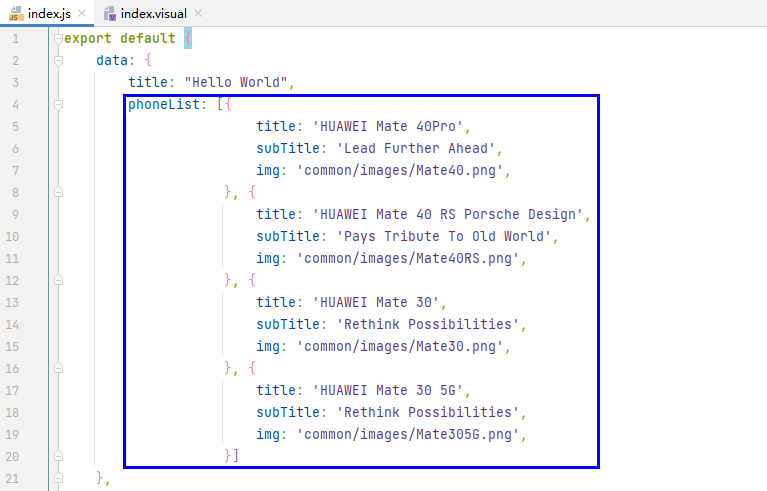Click the highlighted opening brace on line 1
This screenshot has height=491, width=767.
pyautogui.click(x=188, y=38)
